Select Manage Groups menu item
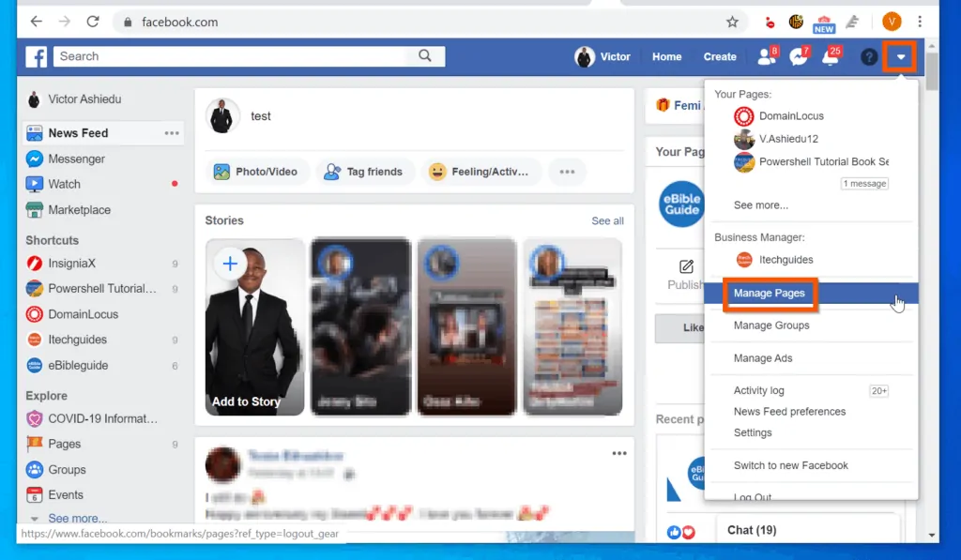This screenshot has width=961, height=560. 771,325
